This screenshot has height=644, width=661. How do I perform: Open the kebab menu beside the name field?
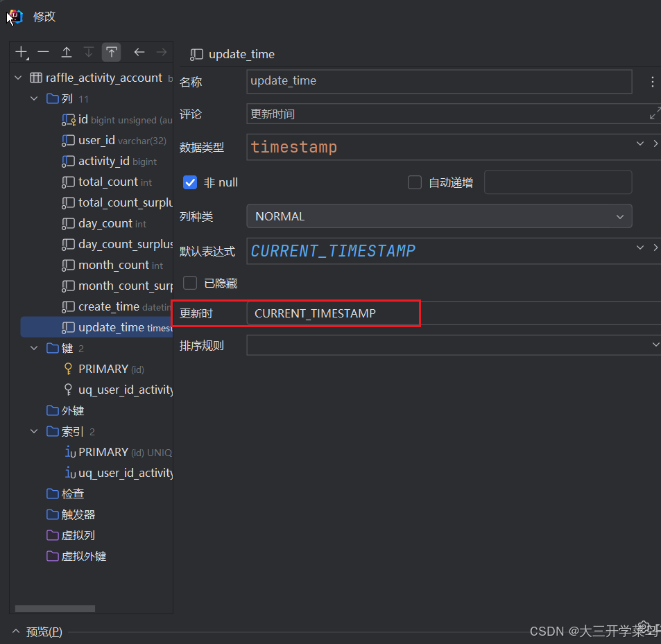click(x=651, y=81)
